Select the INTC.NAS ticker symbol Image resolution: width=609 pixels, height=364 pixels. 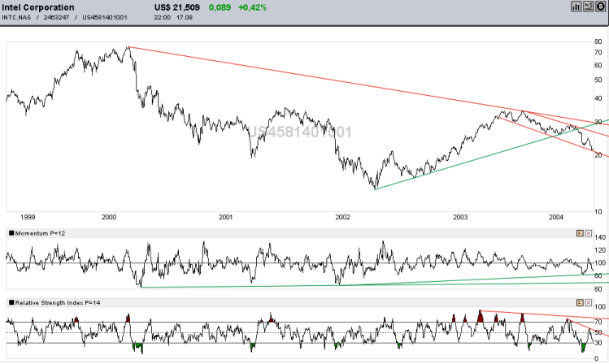click(x=16, y=17)
